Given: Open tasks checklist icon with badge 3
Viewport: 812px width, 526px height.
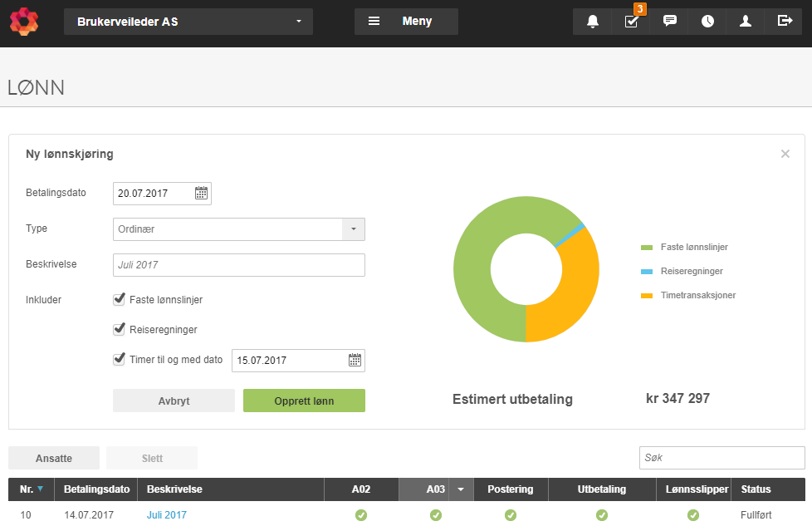Looking at the screenshot, I should 631,22.
